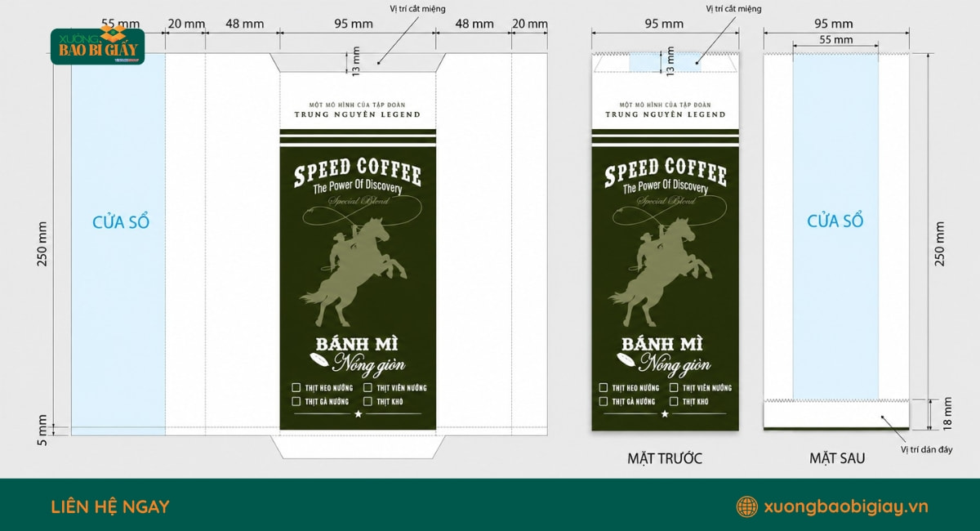This screenshot has width=980, height=531.
Task: Check the Thịt Gà Nướng box on front bag
Action: (604, 401)
